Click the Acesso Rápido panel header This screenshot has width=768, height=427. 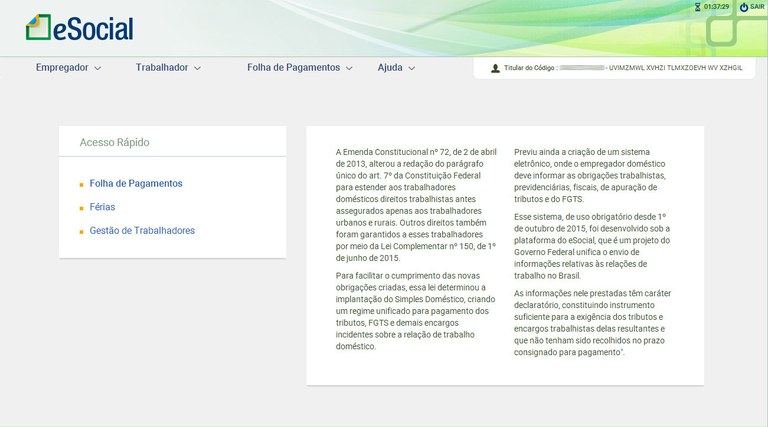coord(114,143)
